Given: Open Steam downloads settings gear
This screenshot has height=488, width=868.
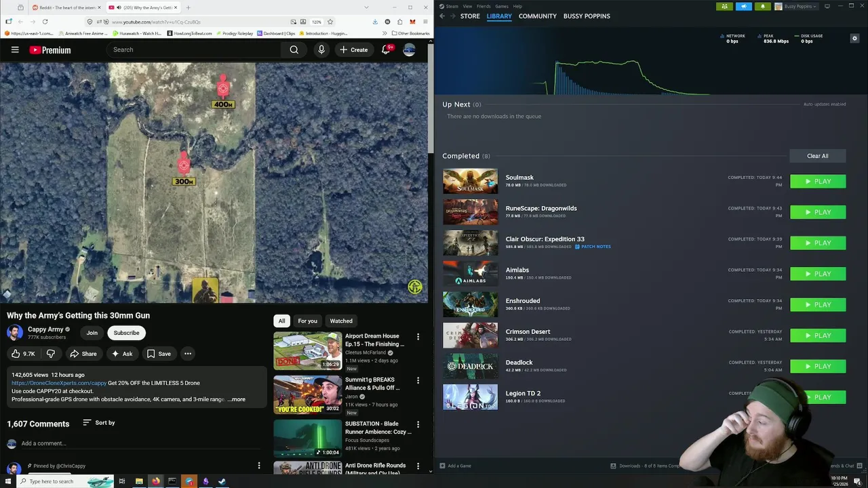Looking at the screenshot, I should tap(854, 39).
